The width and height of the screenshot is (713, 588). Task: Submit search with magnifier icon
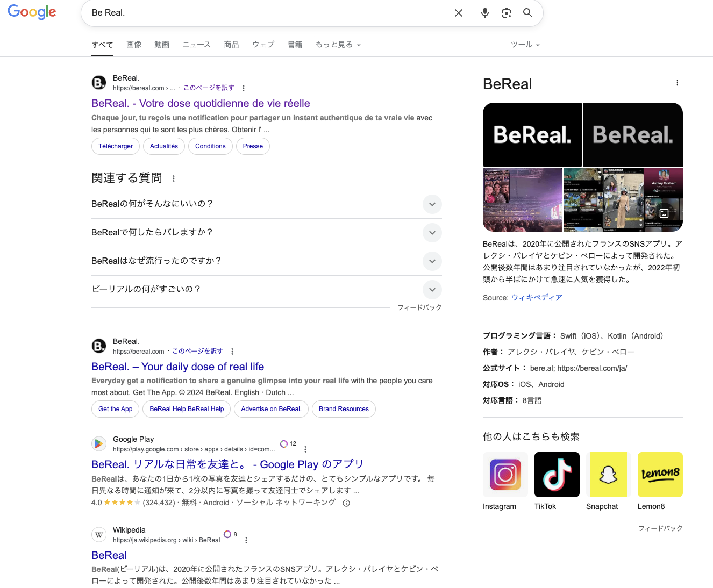point(528,13)
